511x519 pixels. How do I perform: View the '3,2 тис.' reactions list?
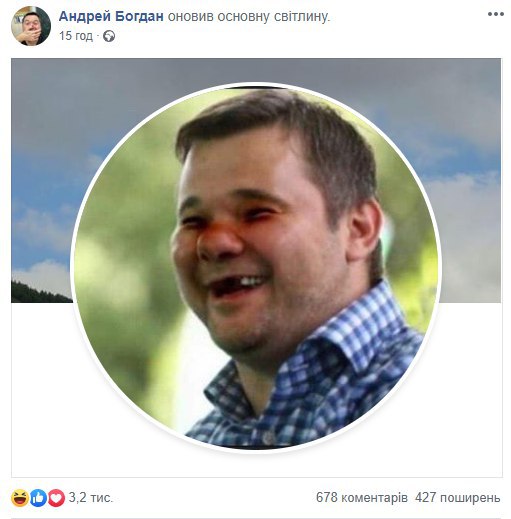pos(91,498)
